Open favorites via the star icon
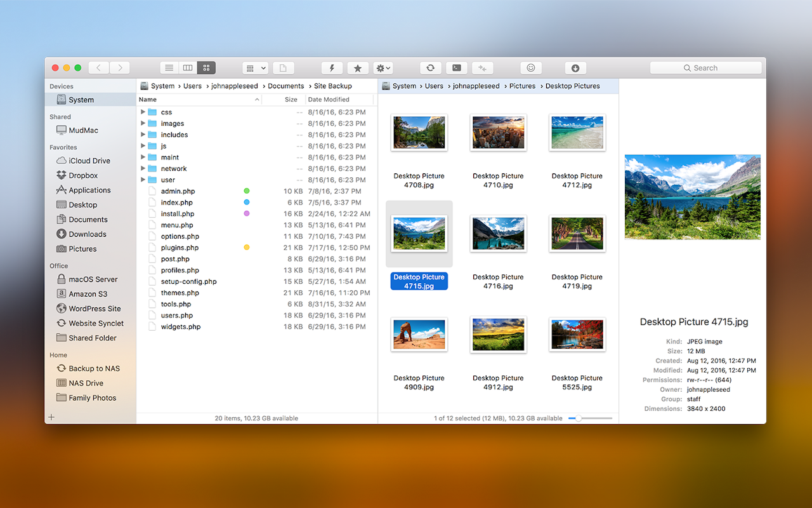Viewport: 812px width, 508px height. tap(357, 67)
